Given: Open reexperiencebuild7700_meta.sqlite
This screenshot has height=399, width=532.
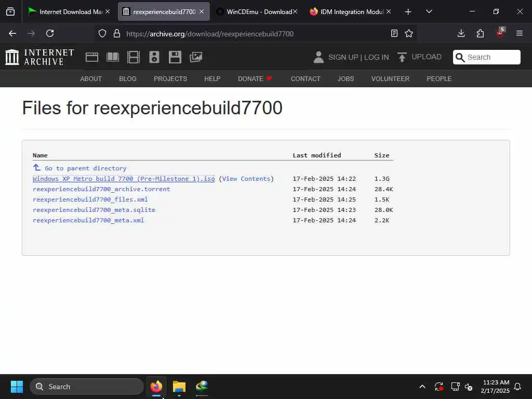Looking at the screenshot, I should point(94,210).
